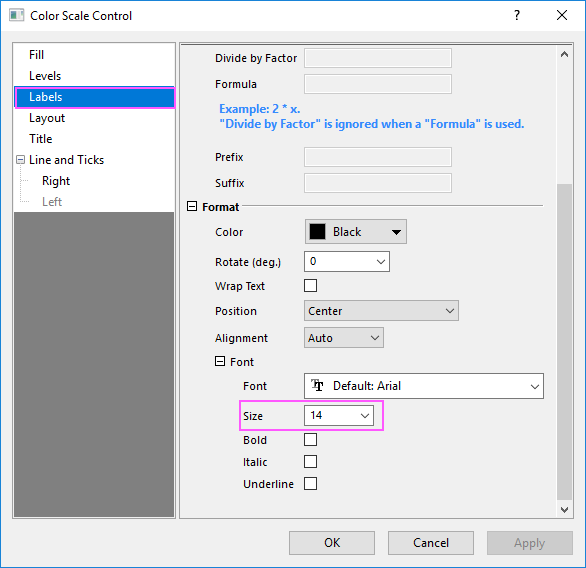This screenshot has width=586, height=568.
Task: Select Line and Ticks node
Action: point(67,160)
